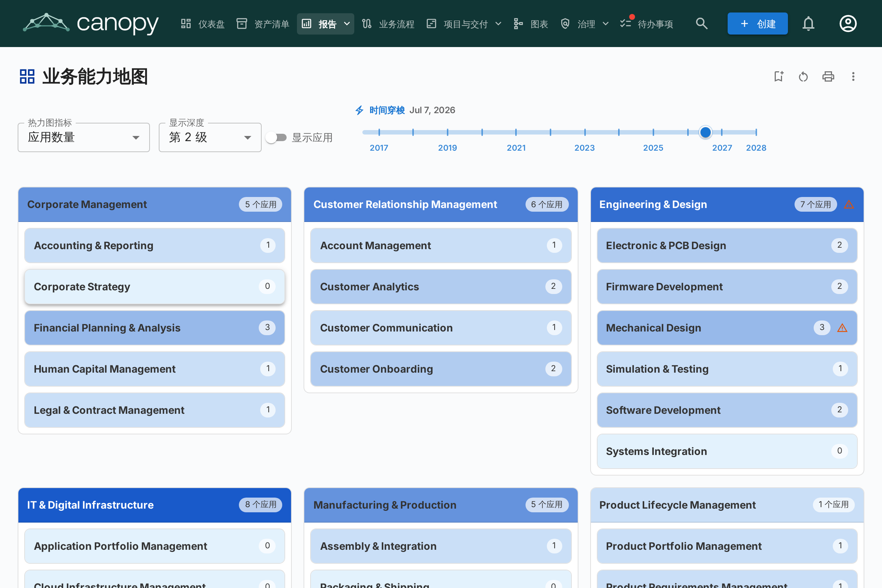
Task: Open the 业务流程 menu item
Action: tap(388, 24)
